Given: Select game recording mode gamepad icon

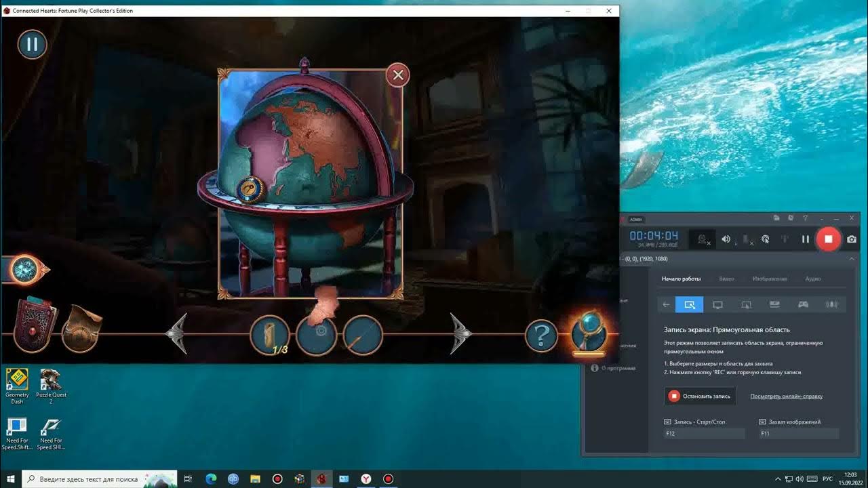Looking at the screenshot, I should pyautogui.click(x=803, y=305).
